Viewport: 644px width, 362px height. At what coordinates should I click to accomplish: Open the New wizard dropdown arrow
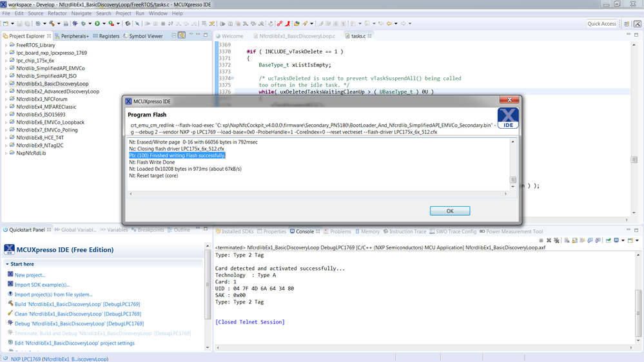(x=12, y=24)
